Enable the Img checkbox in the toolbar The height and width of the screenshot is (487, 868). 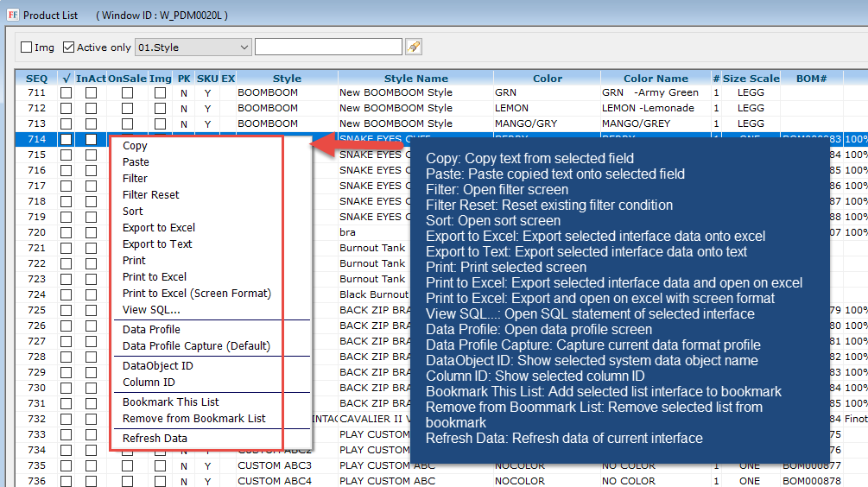pos(27,47)
